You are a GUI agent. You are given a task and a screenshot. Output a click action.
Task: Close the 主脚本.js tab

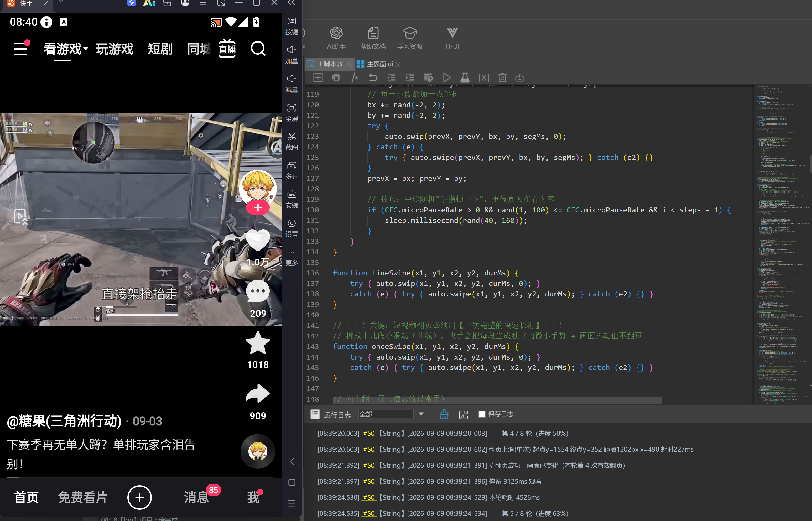349,64
